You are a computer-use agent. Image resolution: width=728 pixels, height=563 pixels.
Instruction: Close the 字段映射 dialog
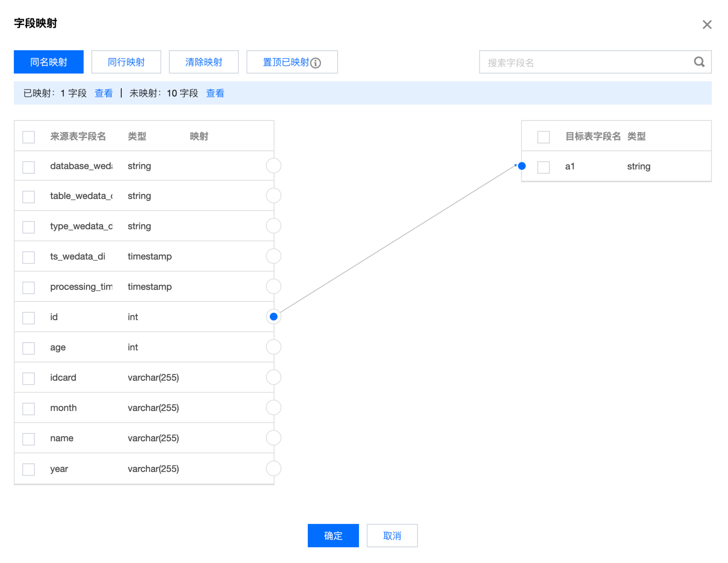pos(707,24)
